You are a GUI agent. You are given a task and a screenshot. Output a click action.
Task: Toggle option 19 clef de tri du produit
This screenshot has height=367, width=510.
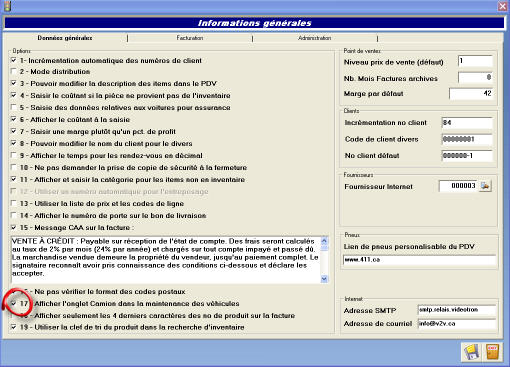(x=14, y=327)
